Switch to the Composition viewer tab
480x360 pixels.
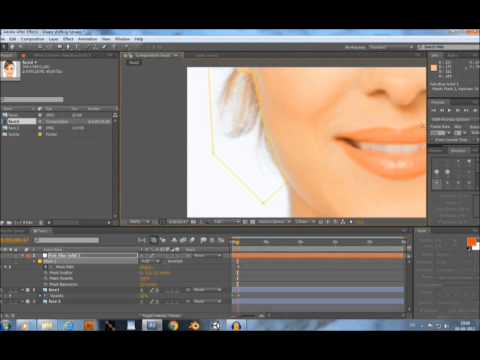tap(153, 55)
